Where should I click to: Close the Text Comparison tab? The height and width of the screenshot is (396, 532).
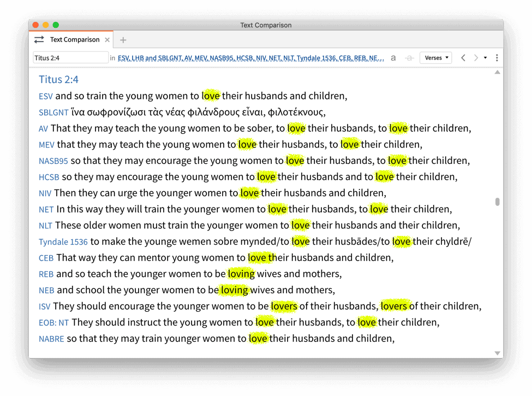(107, 40)
